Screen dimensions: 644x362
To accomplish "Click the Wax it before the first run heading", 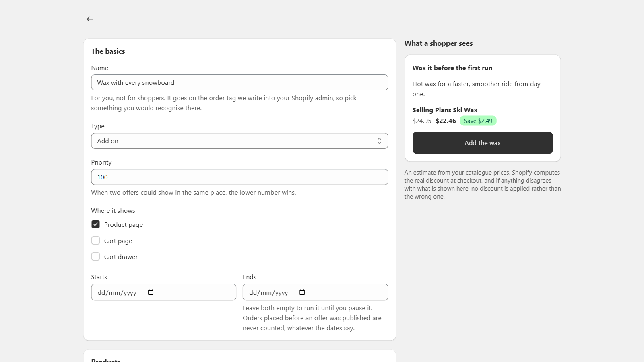I will pos(452,68).
